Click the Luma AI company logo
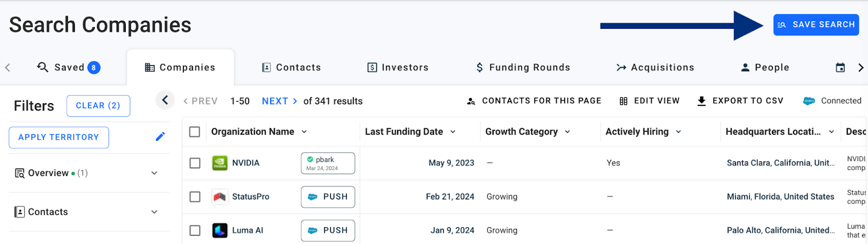Image resolution: width=868 pixels, height=244 pixels. click(220, 230)
